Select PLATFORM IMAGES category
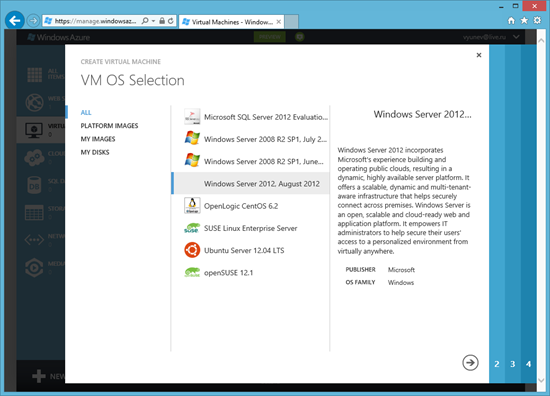 coord(109,126)
